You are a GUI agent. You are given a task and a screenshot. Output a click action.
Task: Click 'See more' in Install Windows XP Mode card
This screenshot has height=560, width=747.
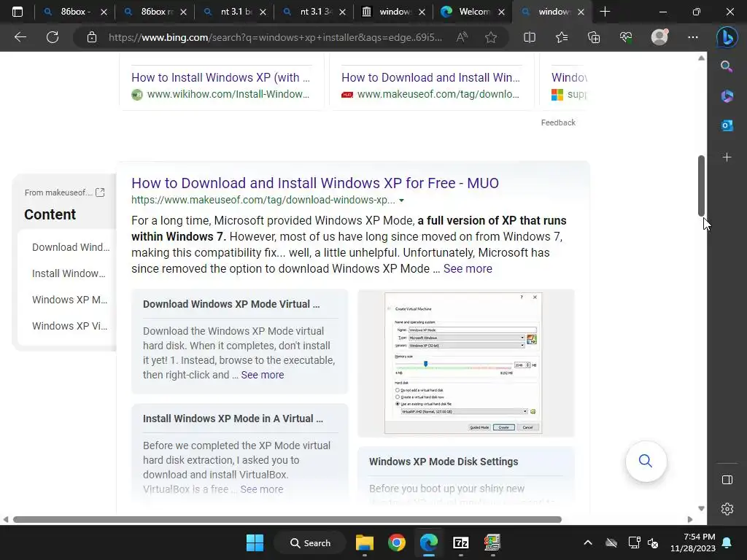pyautogui.click(x=262, y=489)
